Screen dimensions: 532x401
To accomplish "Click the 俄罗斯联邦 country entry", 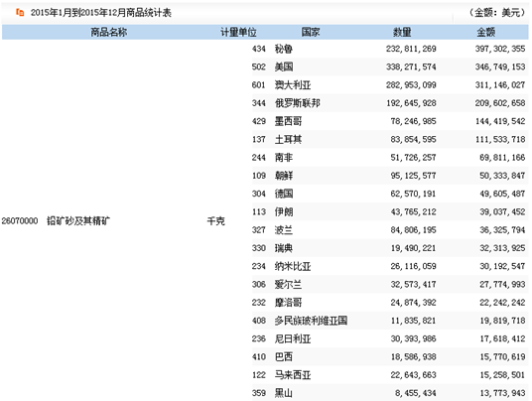I will point(298,103).
